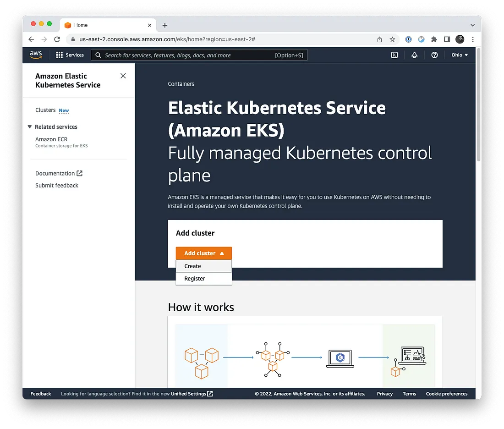This screenshot has width=504, height=429.
Task: Open Amazon ECR related service
Action: click(51, 139)
